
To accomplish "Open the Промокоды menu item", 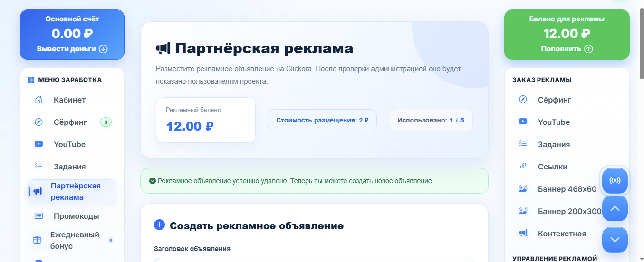I will coord(72,216).
